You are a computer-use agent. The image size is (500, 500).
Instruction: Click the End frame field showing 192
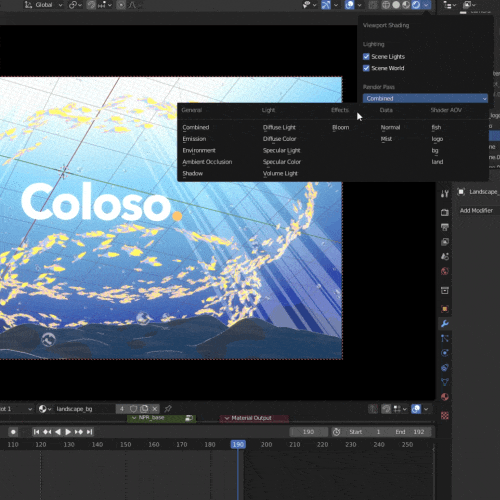(x=412, y=432)
